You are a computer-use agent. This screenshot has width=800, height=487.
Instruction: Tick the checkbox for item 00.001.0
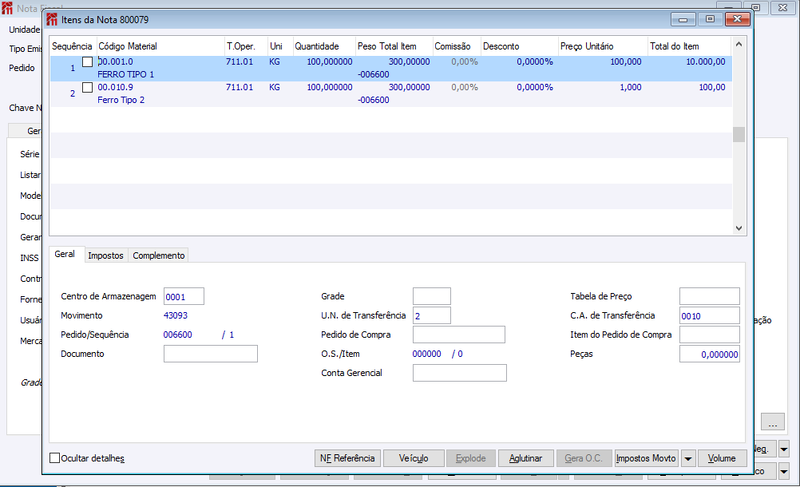pyautogui.click(x=87, y=62)
